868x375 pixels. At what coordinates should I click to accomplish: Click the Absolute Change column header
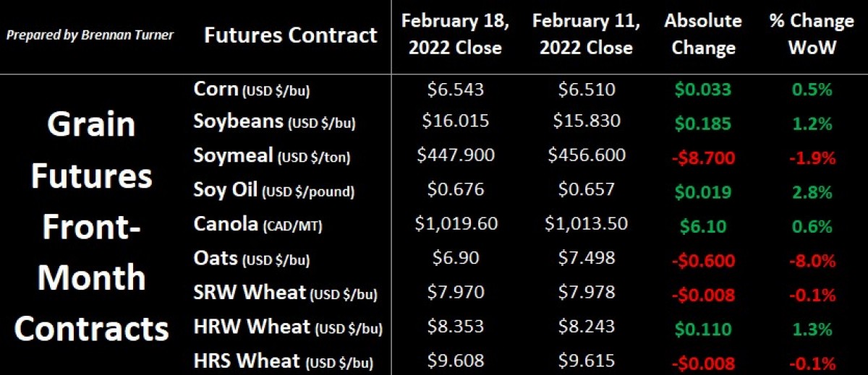coord(703,35)
